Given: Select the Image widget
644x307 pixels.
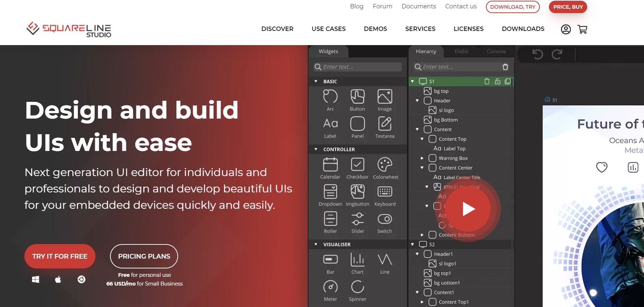Looking at the screenshot, I should [385, 100].
